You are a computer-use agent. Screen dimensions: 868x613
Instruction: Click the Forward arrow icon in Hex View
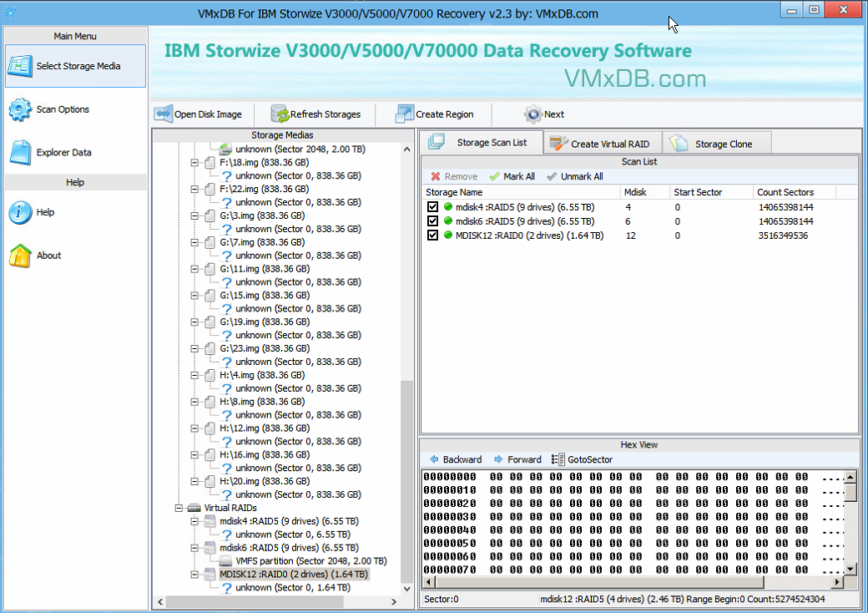point(498,459)
